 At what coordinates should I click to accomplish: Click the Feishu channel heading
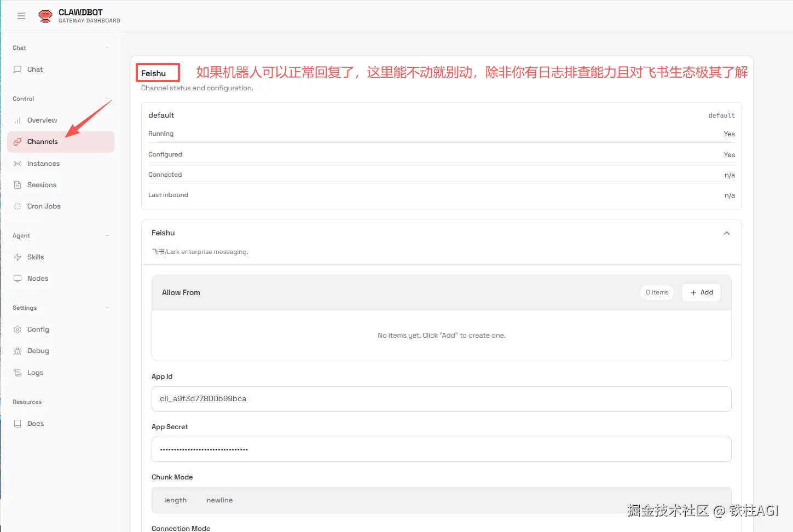pos(153,73)
